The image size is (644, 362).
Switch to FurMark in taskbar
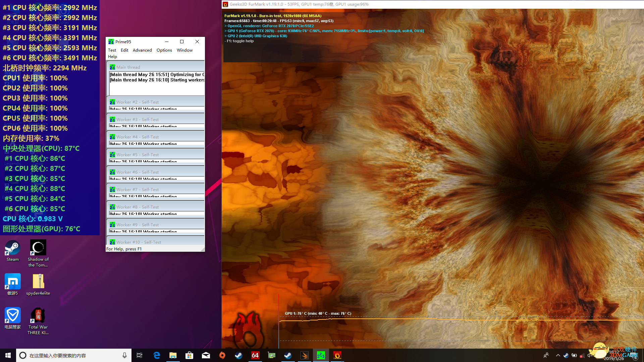337,355
